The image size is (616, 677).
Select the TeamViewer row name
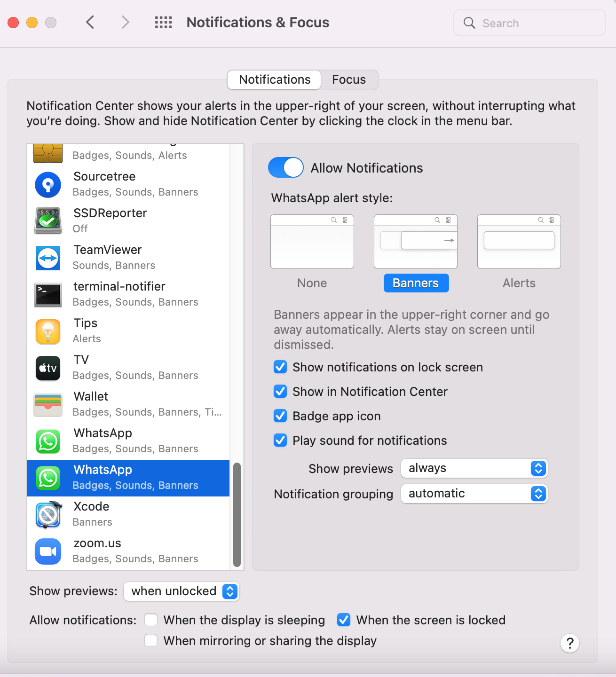point(108,250)
